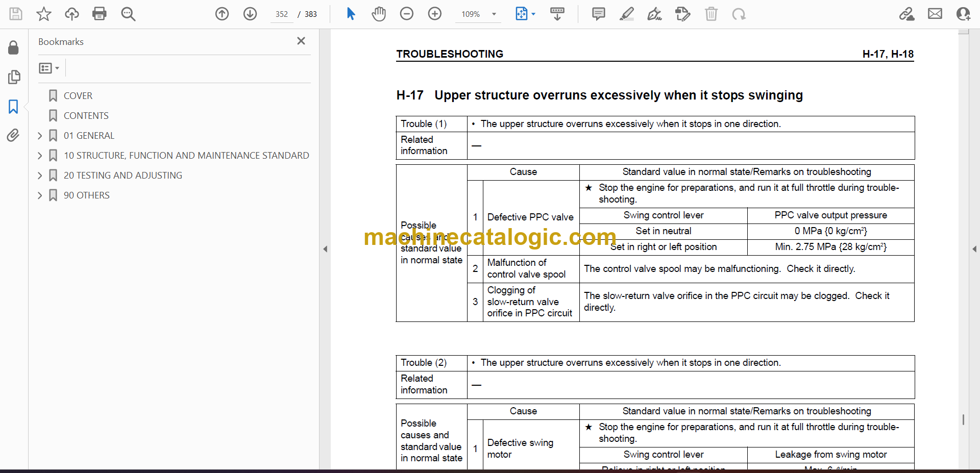Open the CONTENTS bookmark
980x473 pixels.
[x=86, y=115]
